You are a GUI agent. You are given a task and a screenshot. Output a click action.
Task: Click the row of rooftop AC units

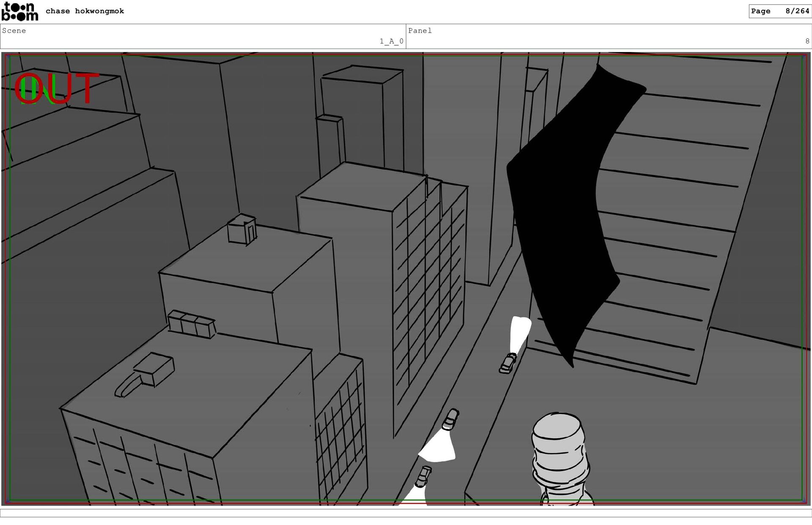click(192, 324)
